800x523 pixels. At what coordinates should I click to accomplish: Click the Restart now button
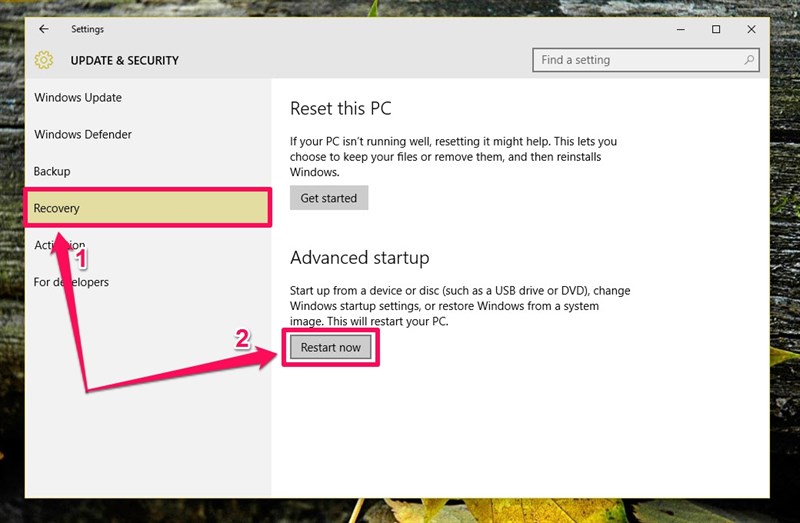pyautogui.click(x=331, y=347)
